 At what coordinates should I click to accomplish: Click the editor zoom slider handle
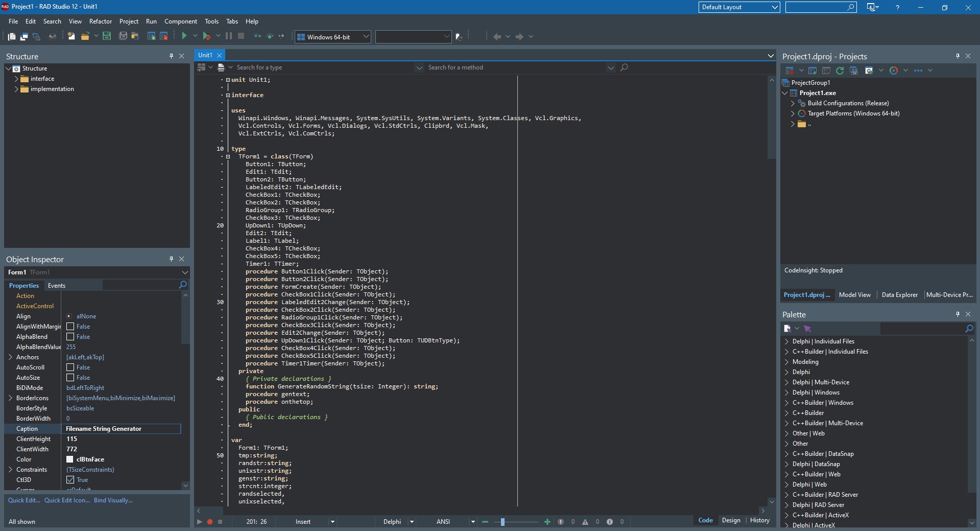(503, 522)
